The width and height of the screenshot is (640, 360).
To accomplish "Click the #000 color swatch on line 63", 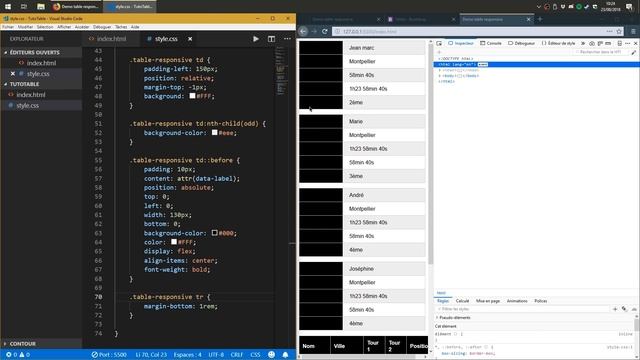I will tap(214, 233).
